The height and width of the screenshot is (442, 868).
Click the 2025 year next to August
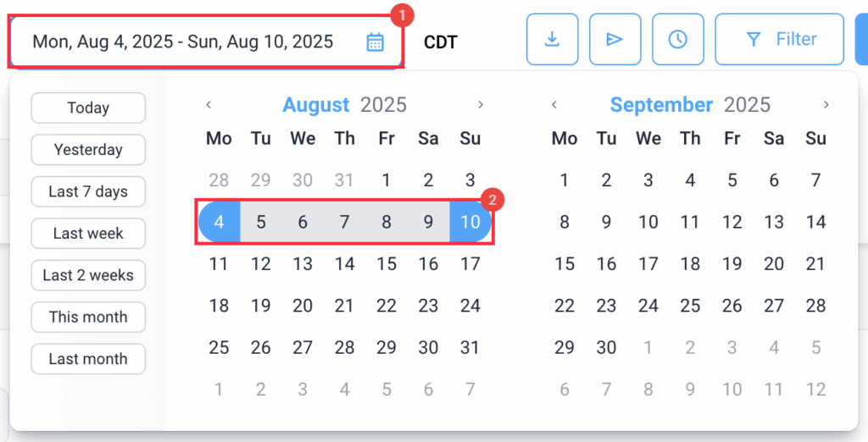[x=384, y=104]
